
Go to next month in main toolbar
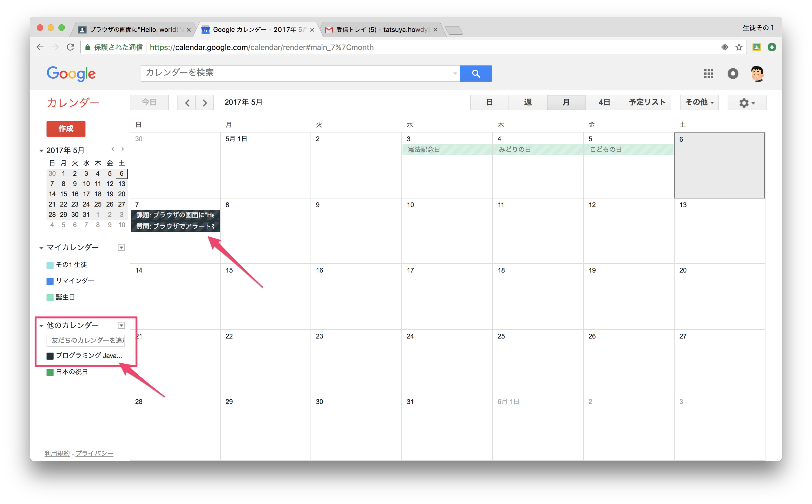click(x=205, y=102)
